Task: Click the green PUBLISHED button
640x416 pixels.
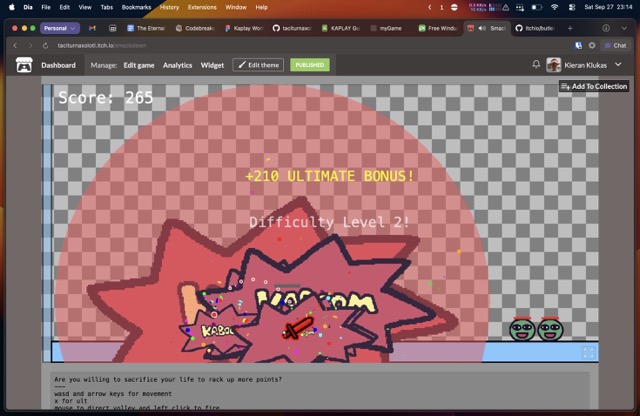Action: [x=309, y=65]
